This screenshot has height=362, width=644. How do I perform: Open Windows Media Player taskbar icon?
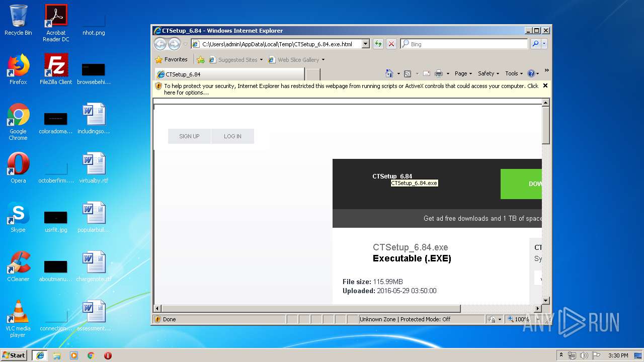click(x=74, y=355)
